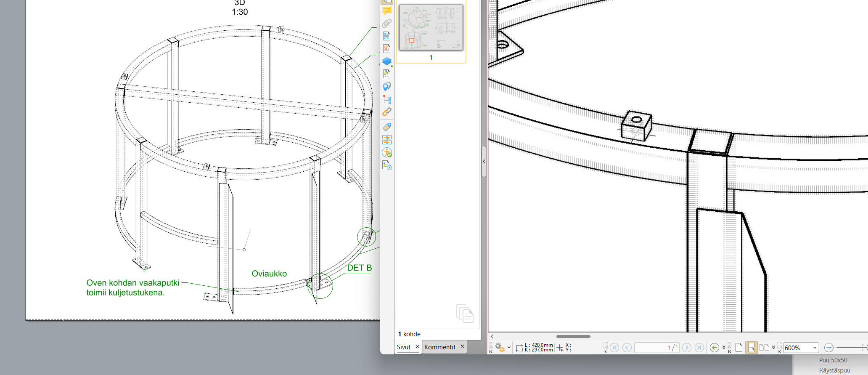Open the Content panel via the image-text icon
The width and height of the screenshot is (868, 375).
(x=387, y=74)
